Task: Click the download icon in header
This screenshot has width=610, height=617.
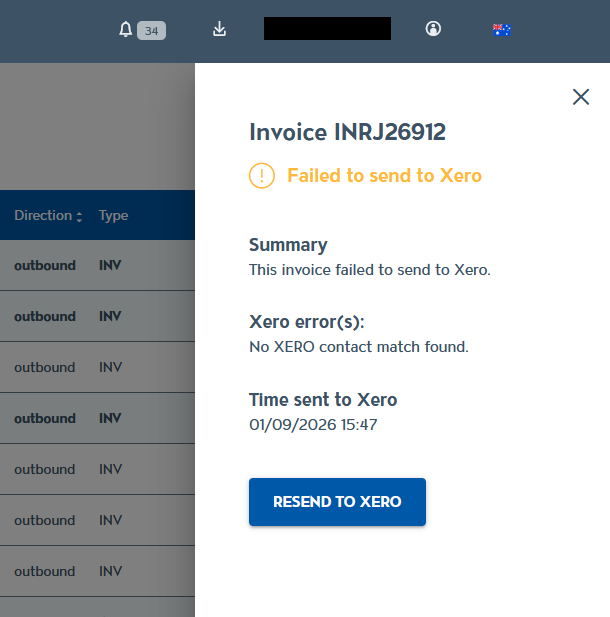Action: tap(219, 29)
